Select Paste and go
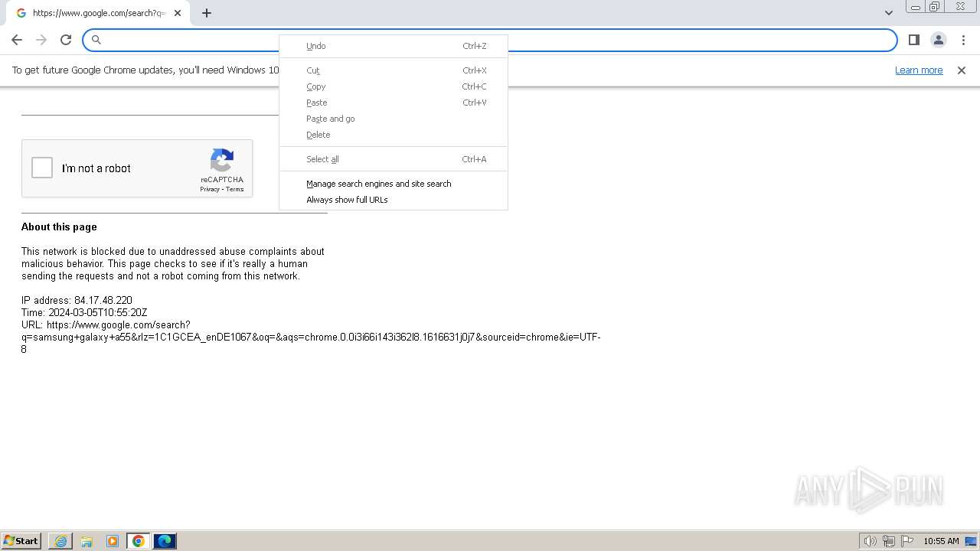Viewport: 980px width, 551px height. pos(394,119)
